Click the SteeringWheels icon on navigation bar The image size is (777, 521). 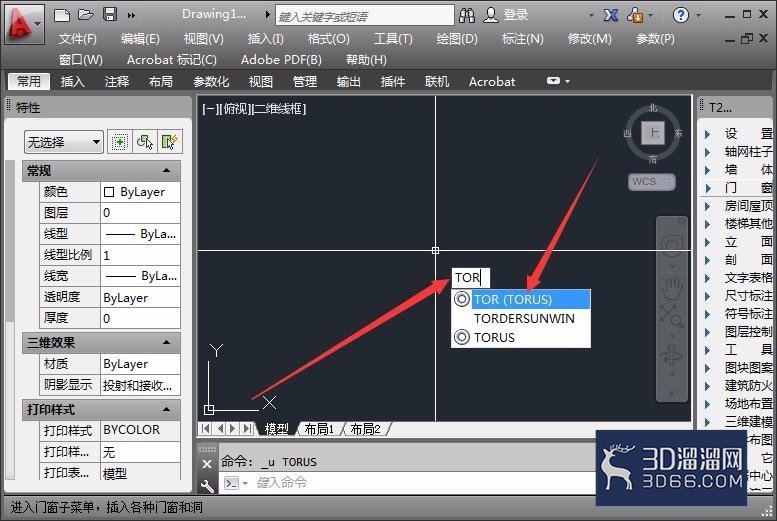671,245
